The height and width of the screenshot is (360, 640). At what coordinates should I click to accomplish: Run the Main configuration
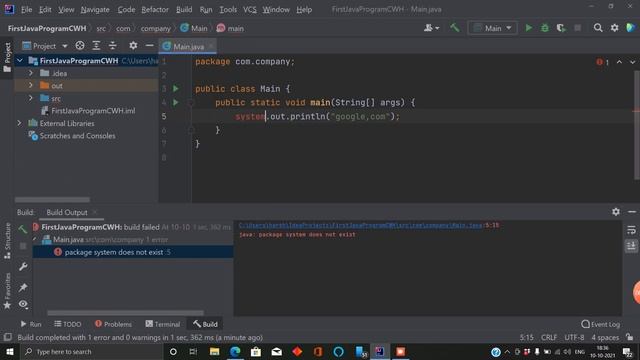[x=529, y=28]
